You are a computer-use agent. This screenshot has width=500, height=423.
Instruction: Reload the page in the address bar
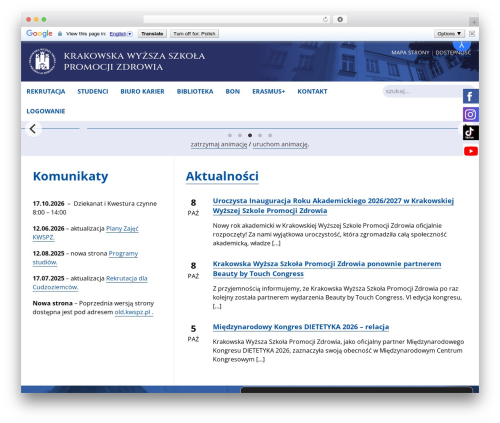(325, 19)
